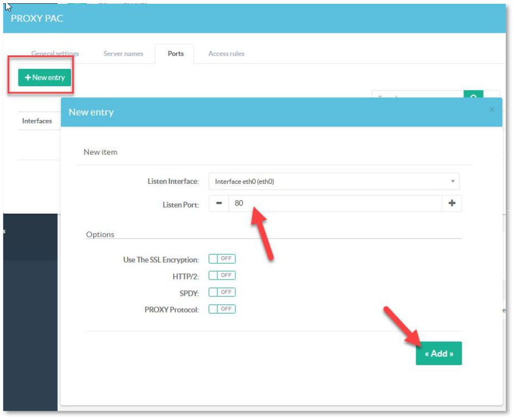Close the New entry dialog
515x420 pixels.
(x=492, y=110)
